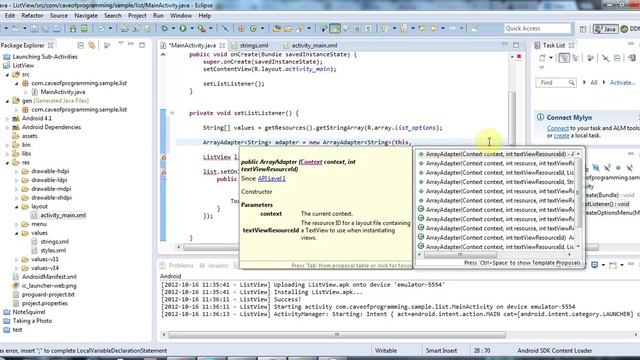
Task: Click New Task icon in Task List
Action: pos(542,58)
